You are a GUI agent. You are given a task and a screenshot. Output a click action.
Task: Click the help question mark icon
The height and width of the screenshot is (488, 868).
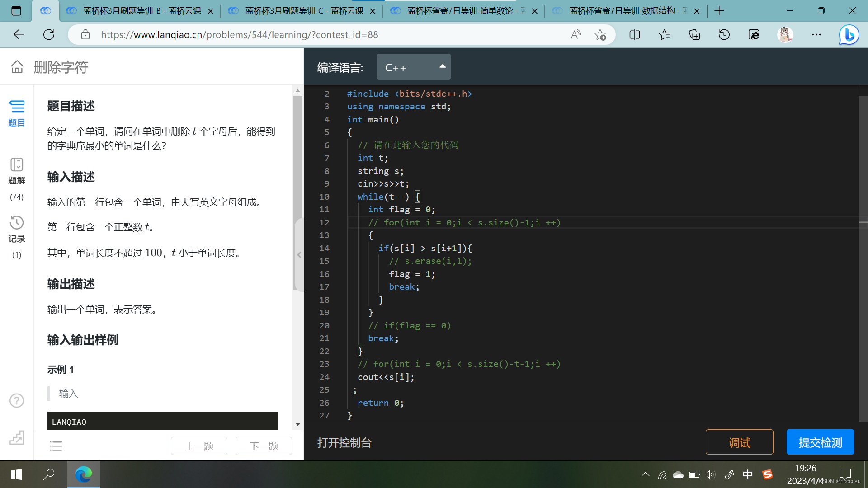(17, 400)
